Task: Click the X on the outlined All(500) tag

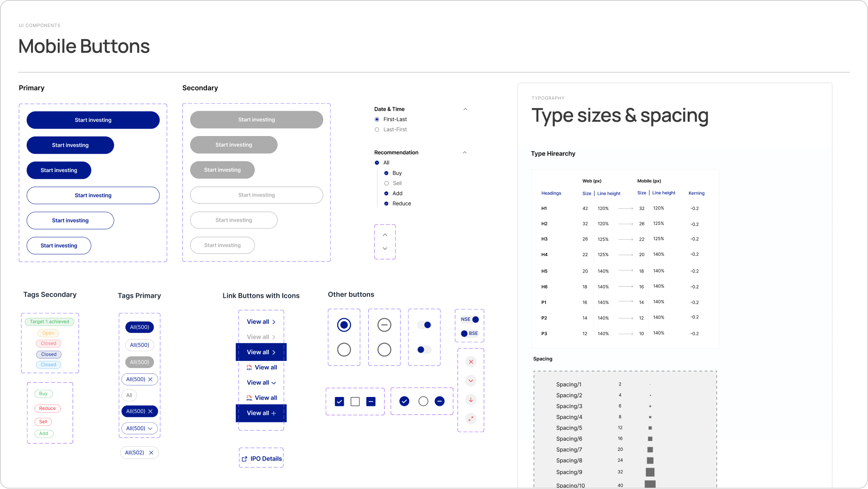Action: pos(150,379)
